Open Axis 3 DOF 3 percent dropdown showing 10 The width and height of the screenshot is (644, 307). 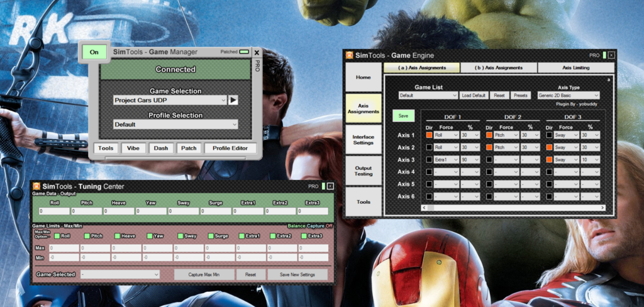coord(590,159)
